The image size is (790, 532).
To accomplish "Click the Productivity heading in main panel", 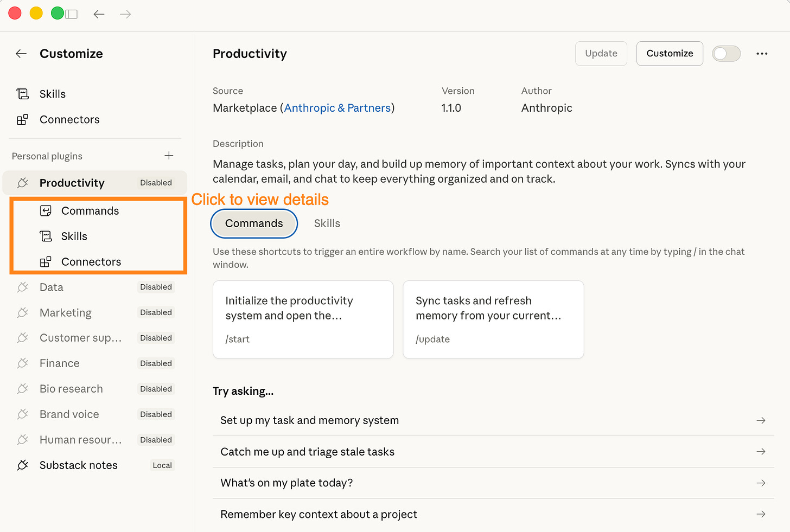I will point(250,54).
